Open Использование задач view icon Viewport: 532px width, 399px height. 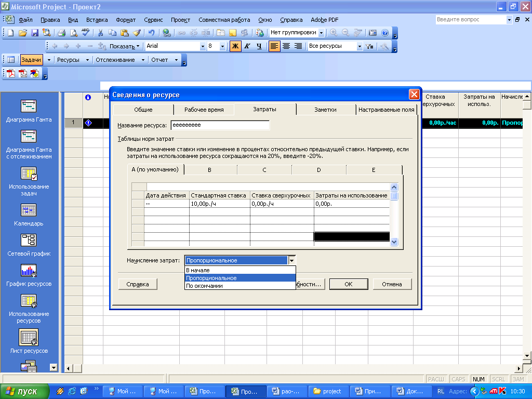(29, 174)
